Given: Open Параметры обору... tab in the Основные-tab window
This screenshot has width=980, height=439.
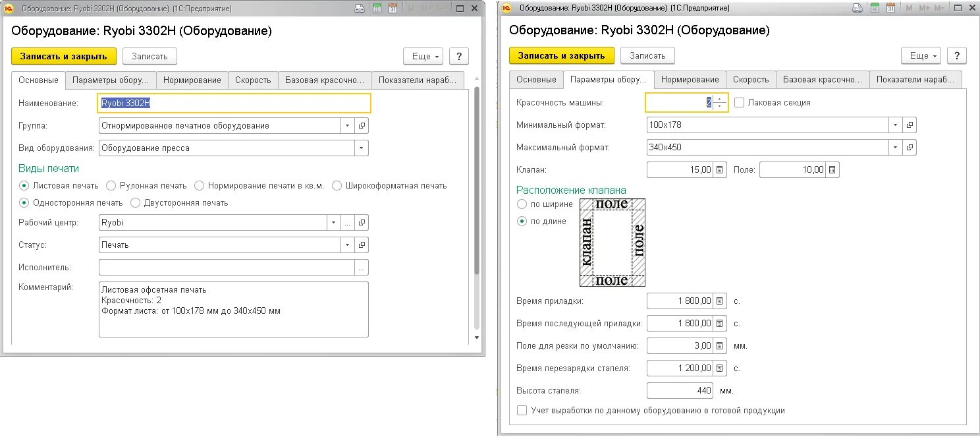Looking at the screenshot, I should click(111, 80).
